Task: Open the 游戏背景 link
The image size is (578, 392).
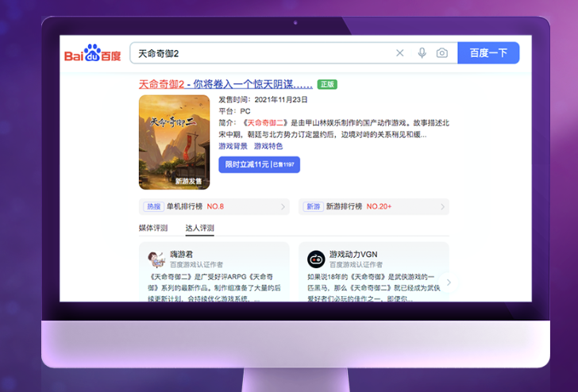Action: 233,146
